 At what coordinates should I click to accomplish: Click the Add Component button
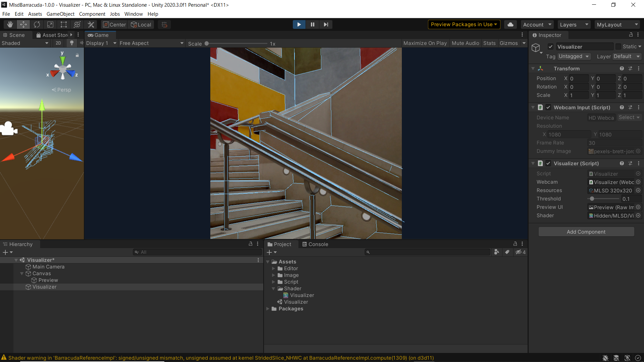586,232
